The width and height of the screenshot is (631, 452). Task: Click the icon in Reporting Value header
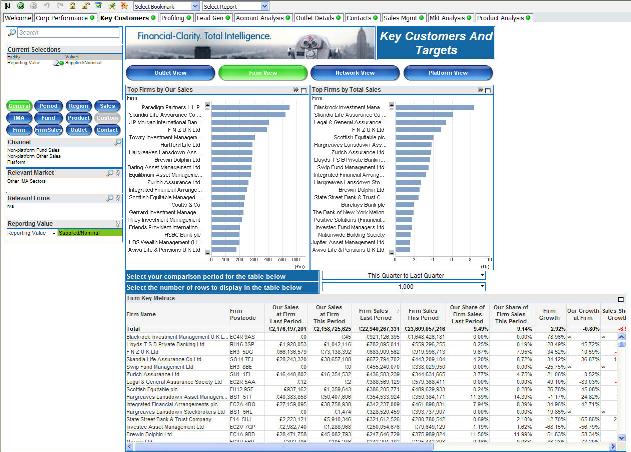click(x=118, y=223)
